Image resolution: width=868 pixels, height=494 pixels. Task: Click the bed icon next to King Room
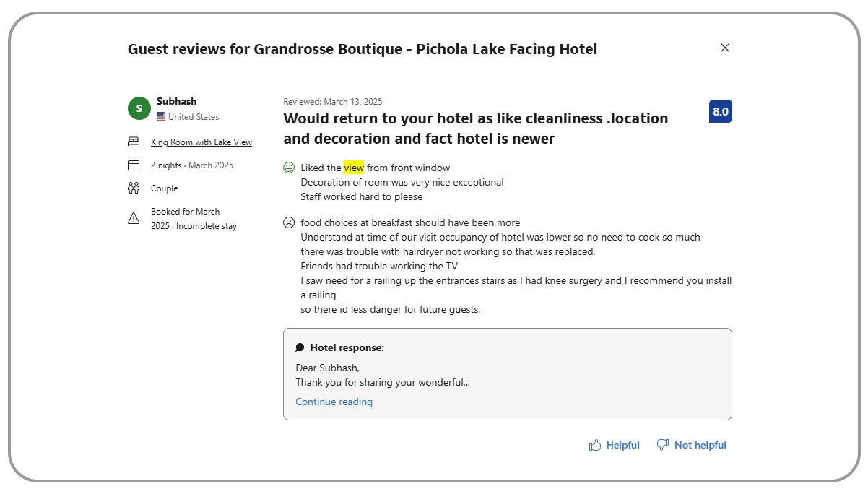pos(134,142)
